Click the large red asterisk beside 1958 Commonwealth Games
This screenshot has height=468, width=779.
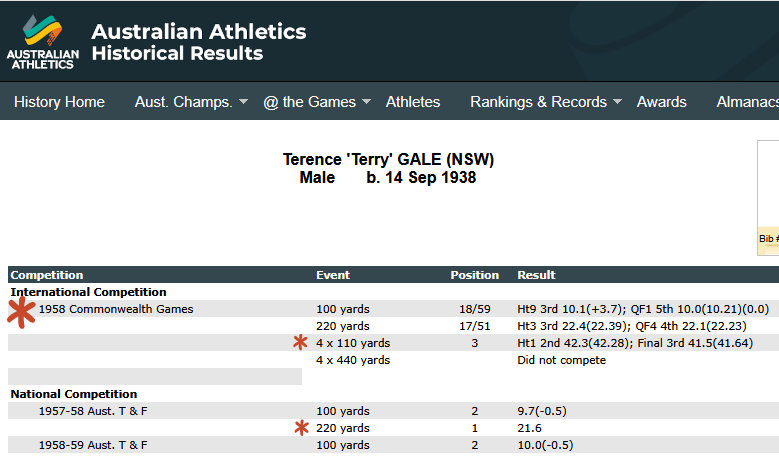pos(21,312)
